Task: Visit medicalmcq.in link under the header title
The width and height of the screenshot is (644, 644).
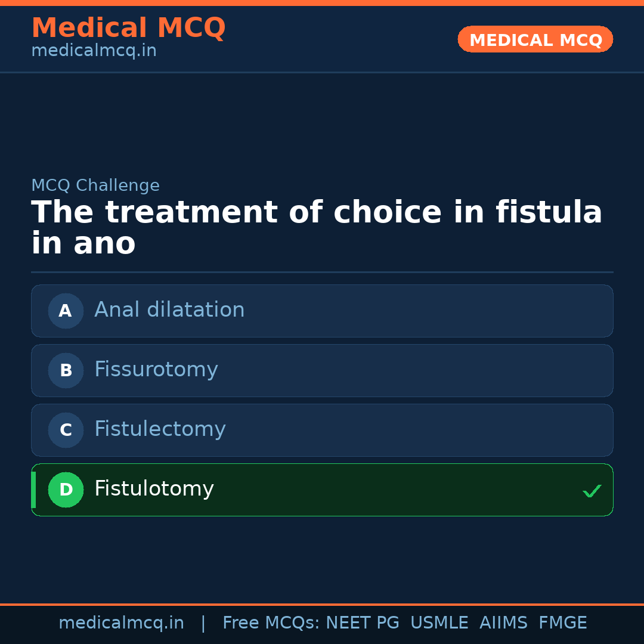Action: [94, 51]
